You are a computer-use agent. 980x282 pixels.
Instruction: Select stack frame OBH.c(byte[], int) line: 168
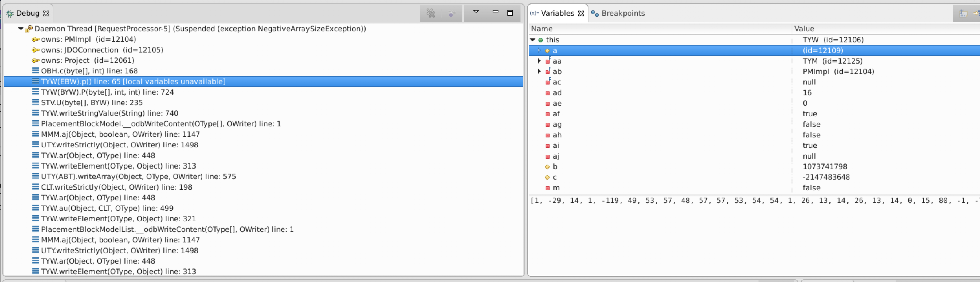point(89,71)
